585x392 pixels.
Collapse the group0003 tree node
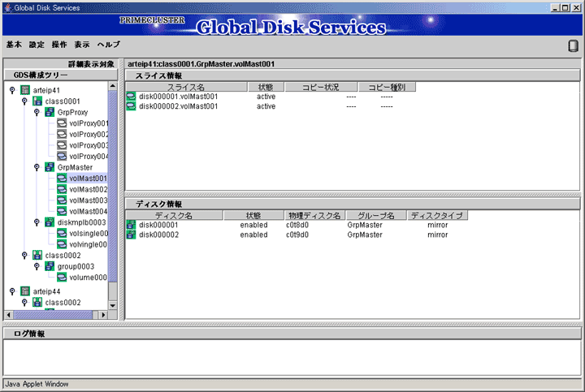37,266
